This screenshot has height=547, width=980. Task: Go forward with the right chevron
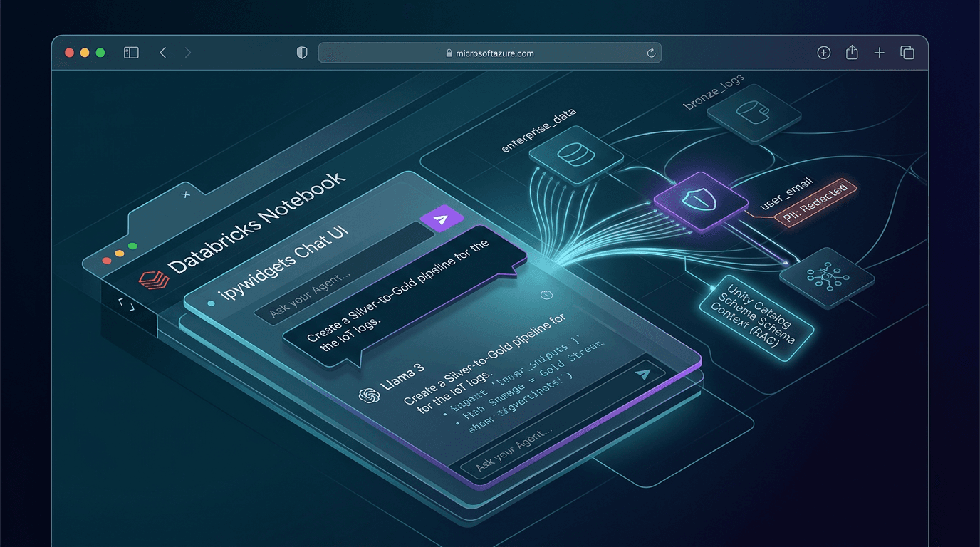(187, 53)
